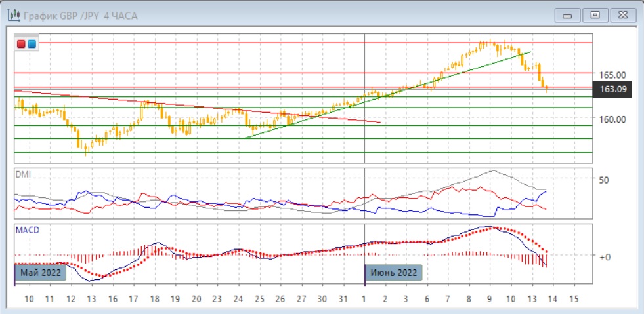Click the DMI scale value 50

point(604,180)
